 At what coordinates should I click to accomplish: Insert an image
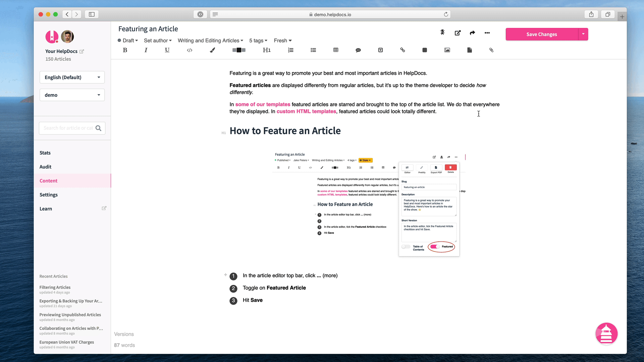pyautogui.click(x=447, y=50)
